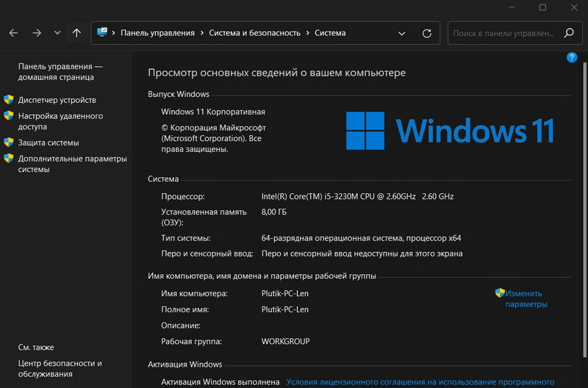Open Дополнительные параметры системы
Image resolution: width=588 pixels, height=388 pixels.
point(72,164)
